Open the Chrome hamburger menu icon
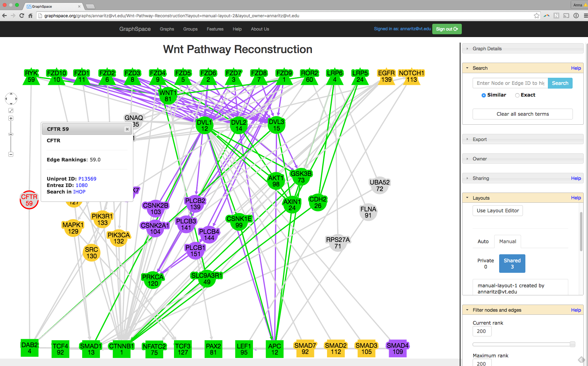This screenshot has height=366, width=588. [x=585, y=16]
